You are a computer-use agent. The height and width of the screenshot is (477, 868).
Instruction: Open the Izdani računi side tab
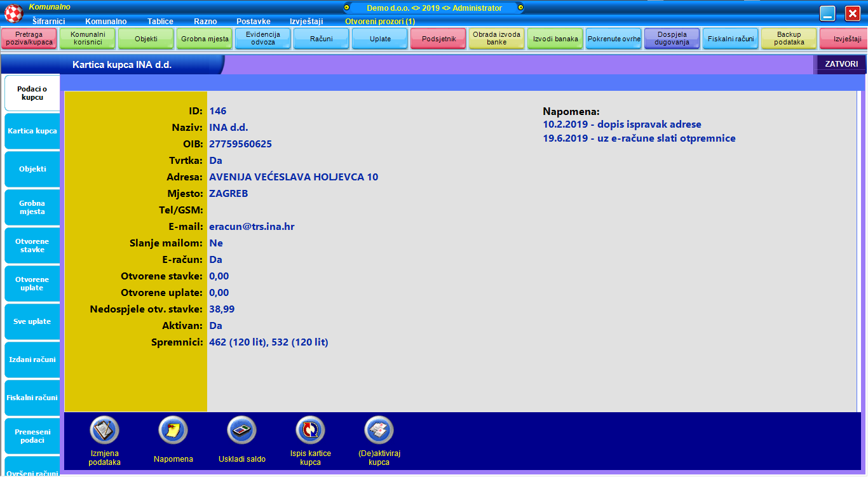coord(32,359)
